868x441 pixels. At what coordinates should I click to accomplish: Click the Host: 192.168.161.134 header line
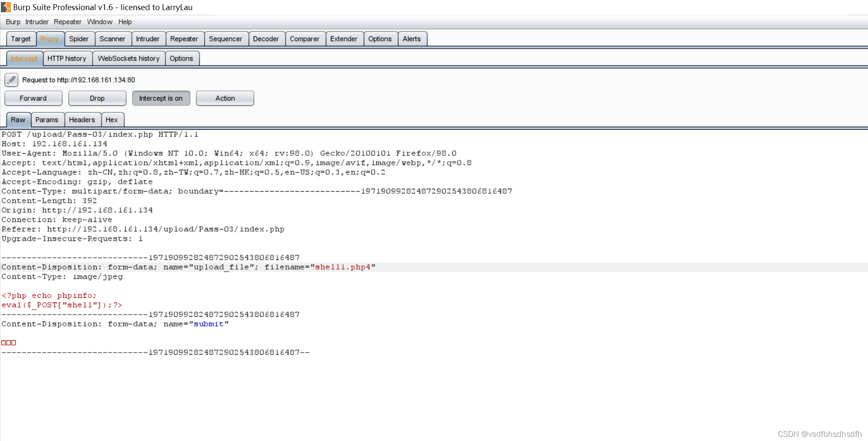tap(54, 144)
